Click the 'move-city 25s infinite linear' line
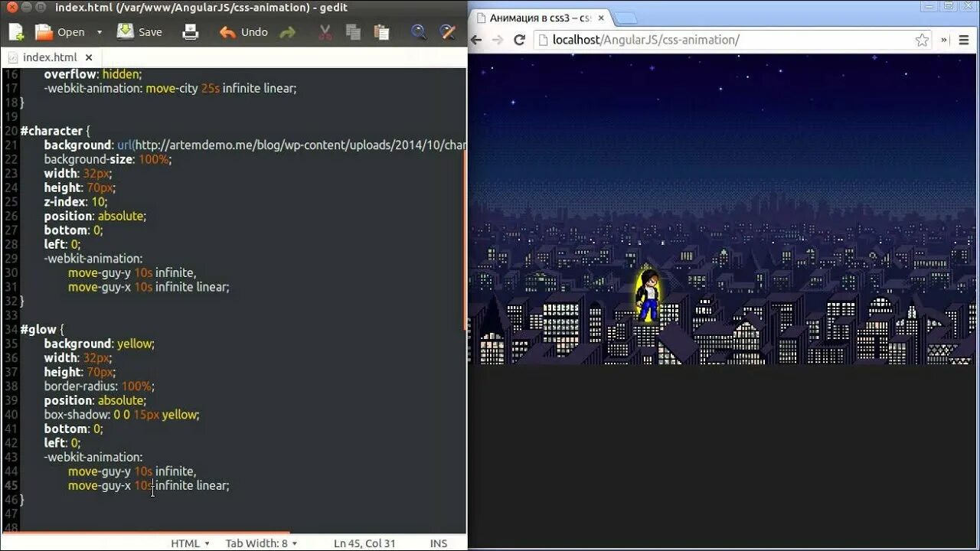Screen dimensions: 980x551 click(x=170, y=88)
